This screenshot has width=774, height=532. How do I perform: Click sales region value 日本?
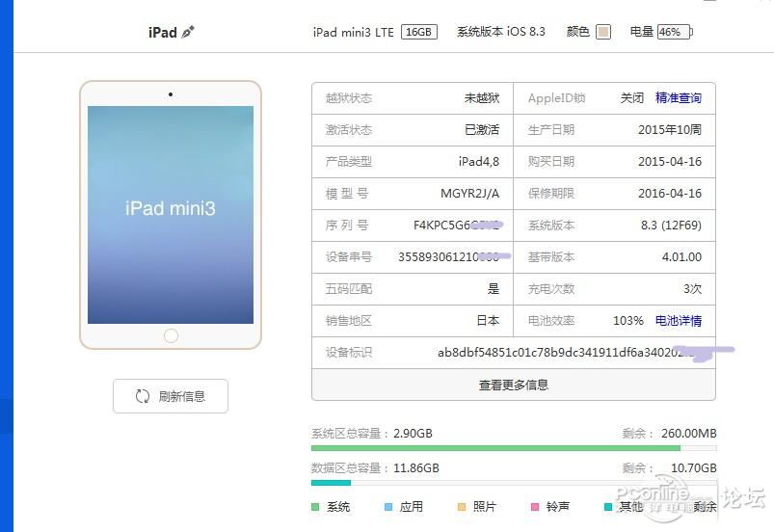pyautogui.click(x=488, y=321)
